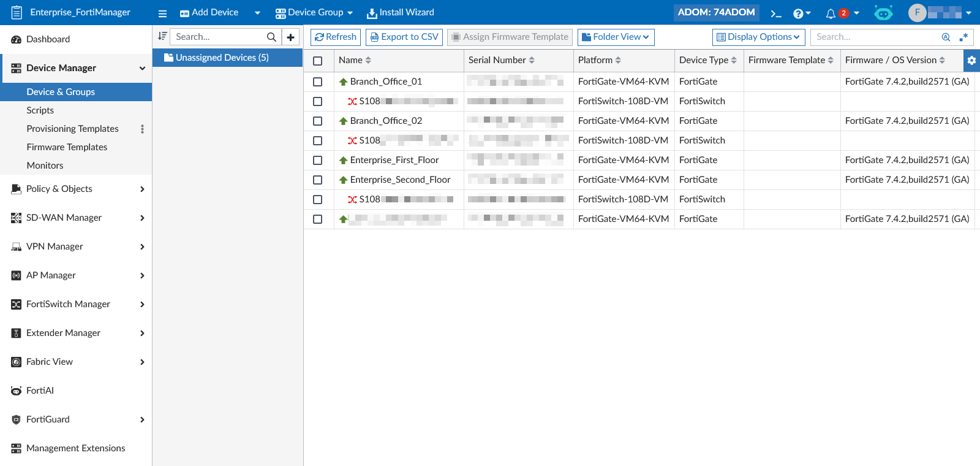Open the Display Options dropdown
The image size is (980, 466).
(759, 37)
